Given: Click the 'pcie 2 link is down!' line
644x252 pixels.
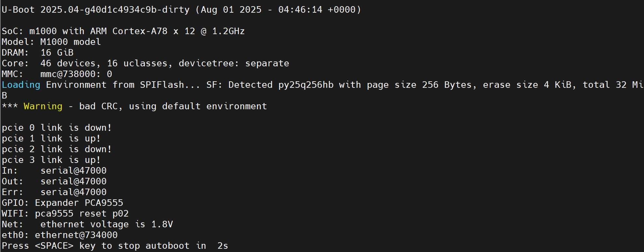Looking at the screenshot, I should [57, 149].
